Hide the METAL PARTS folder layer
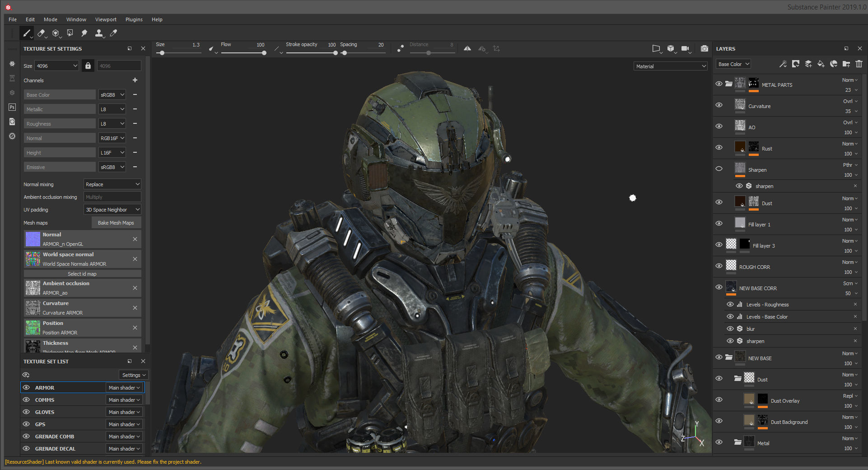868x470 pixels. [719, 84]
